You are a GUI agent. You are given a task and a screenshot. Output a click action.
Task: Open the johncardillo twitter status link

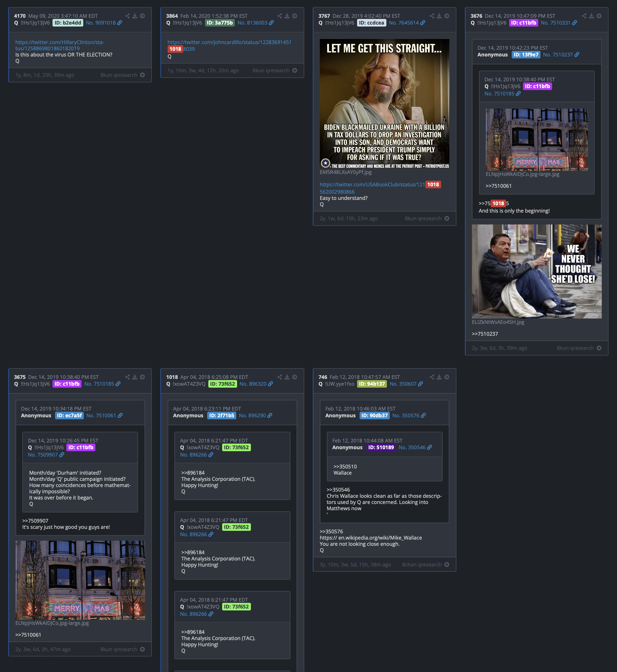tap(229, 45)
